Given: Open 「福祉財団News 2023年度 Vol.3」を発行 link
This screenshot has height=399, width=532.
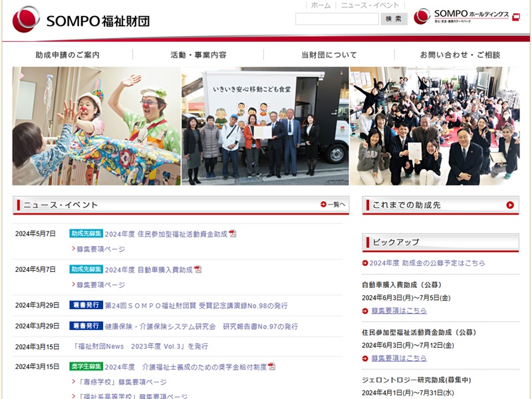Looking at the screenshot, I should (x=140, y=346).
